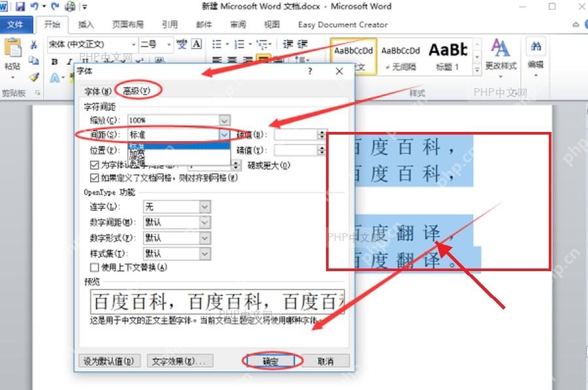This screenshot has height=390, width=588.
Task: Click the 确定 OK button
Action: 270,361
